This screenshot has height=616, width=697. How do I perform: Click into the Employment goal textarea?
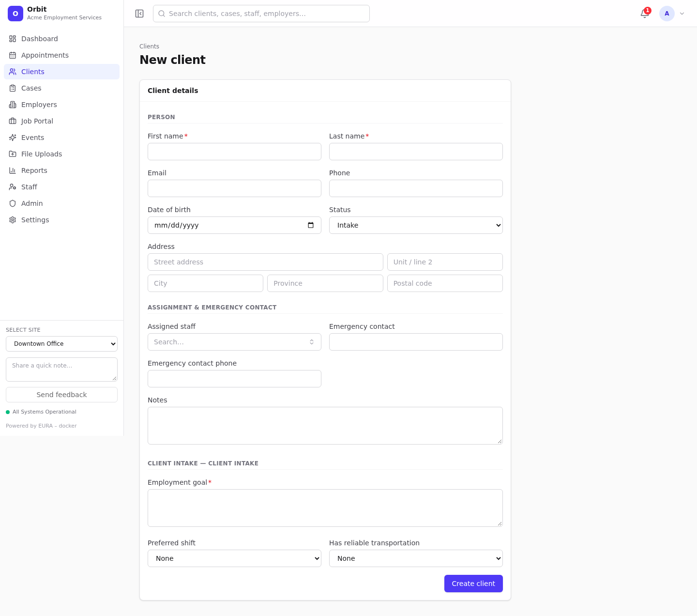[x=325, y=508]
